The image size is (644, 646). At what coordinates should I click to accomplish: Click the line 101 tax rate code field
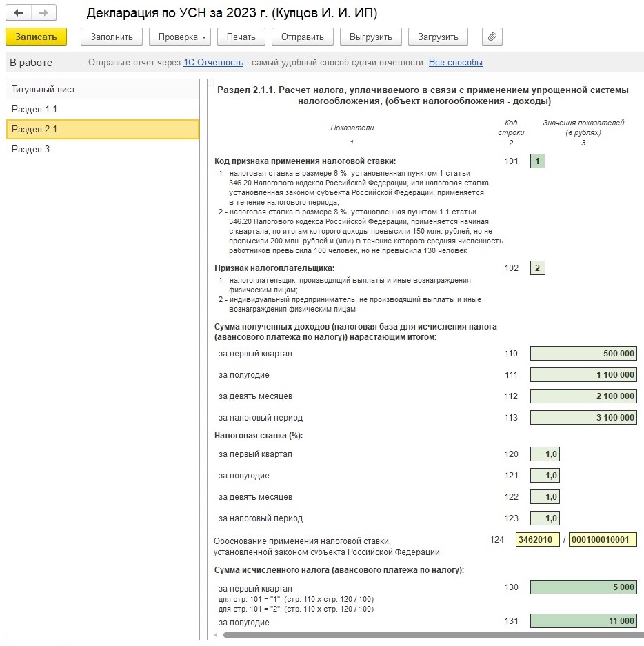click(537, 161)
